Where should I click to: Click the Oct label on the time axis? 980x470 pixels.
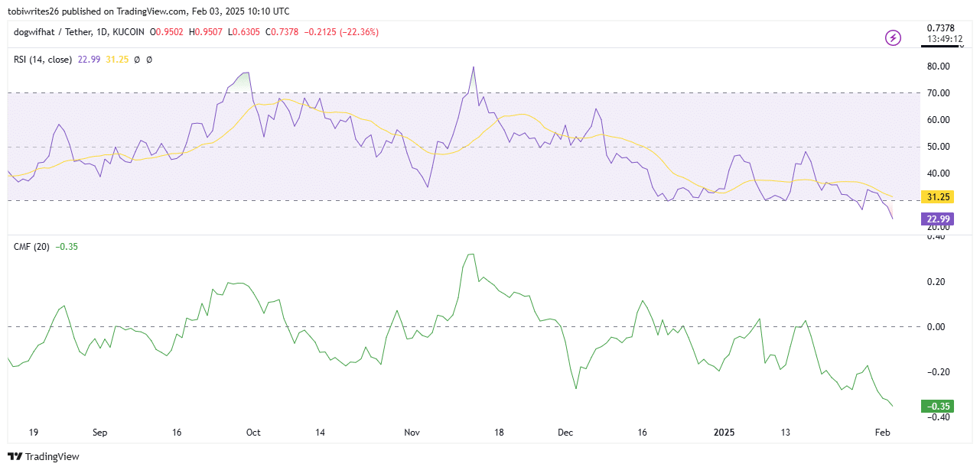(253, 433)
